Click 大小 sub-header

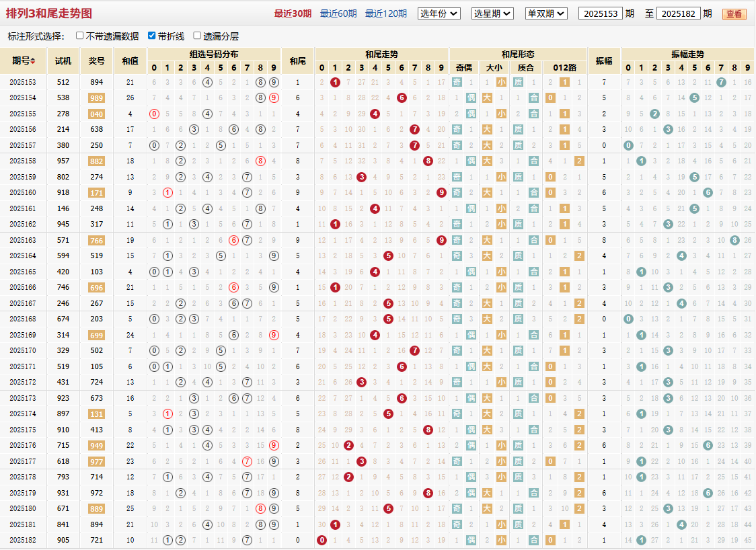pyautogui.click(x=494, y=67)
